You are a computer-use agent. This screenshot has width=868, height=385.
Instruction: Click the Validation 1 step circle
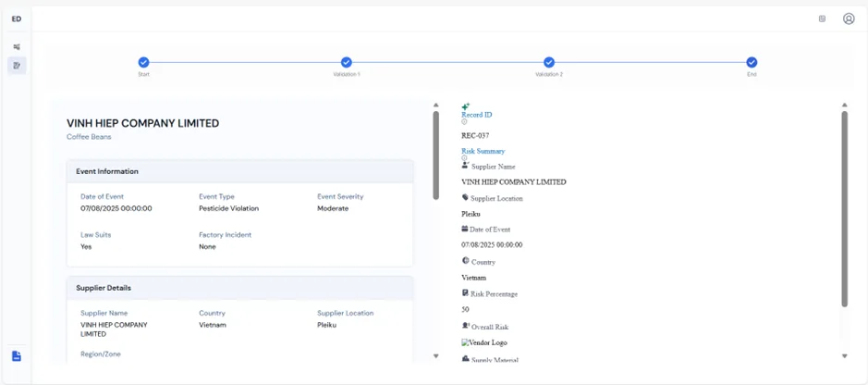(347, 62)
